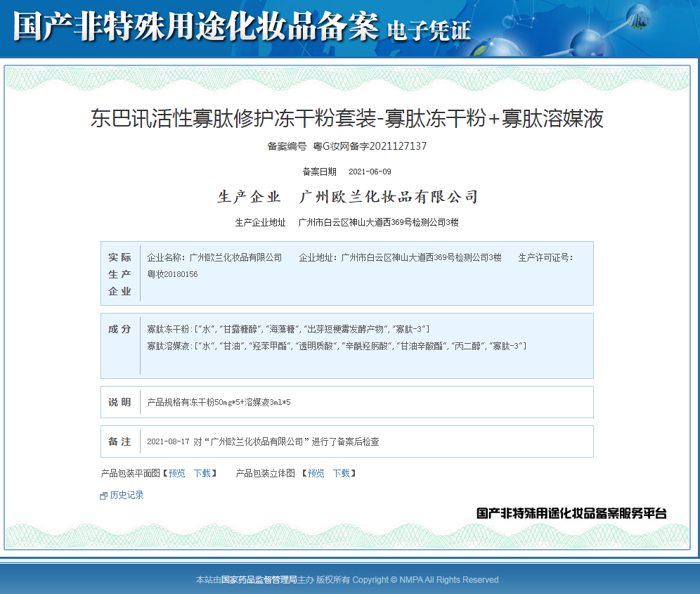Preview the 产品包装立体图 image
This screenshot has width=700, height=594.
tap(316, 473)
